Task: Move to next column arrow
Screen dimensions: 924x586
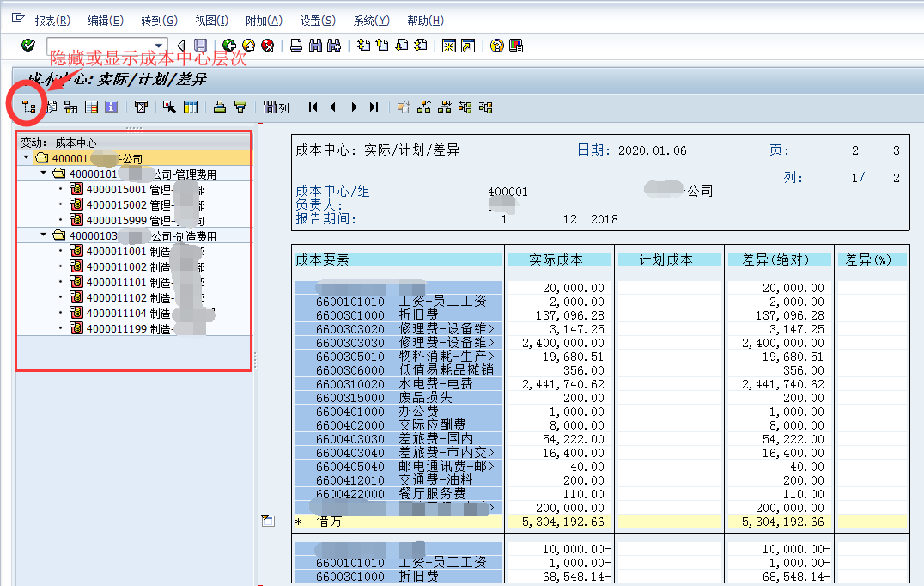Action: click(x=354, y=107)
